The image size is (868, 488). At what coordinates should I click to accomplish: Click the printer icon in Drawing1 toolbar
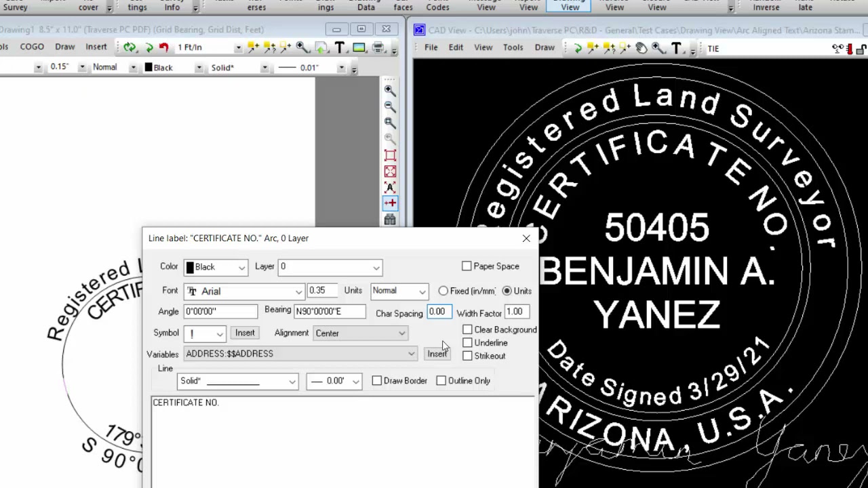click(x=378, y=47)
